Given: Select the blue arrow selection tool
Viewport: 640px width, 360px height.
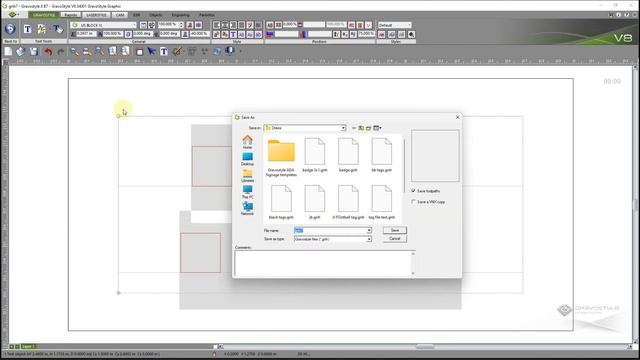Looking at the screenshot, I should tap(151, 51).
